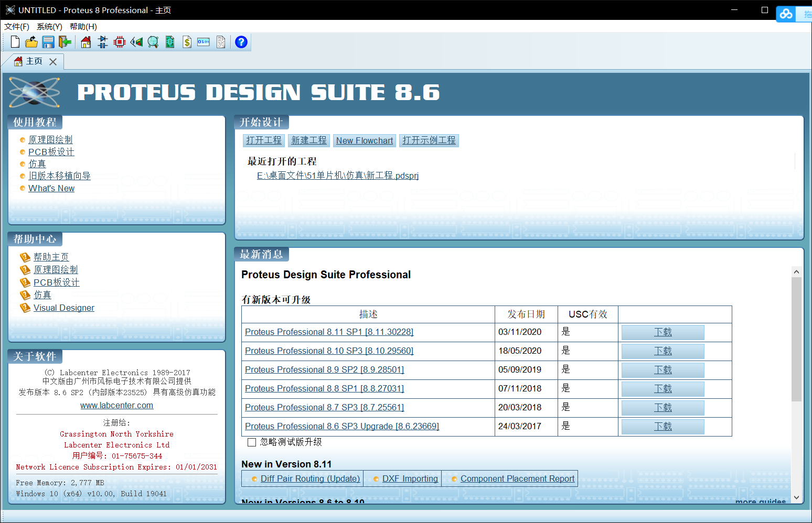Visit www.labcenter.com link
812x523 pixels.
point(116,405)
